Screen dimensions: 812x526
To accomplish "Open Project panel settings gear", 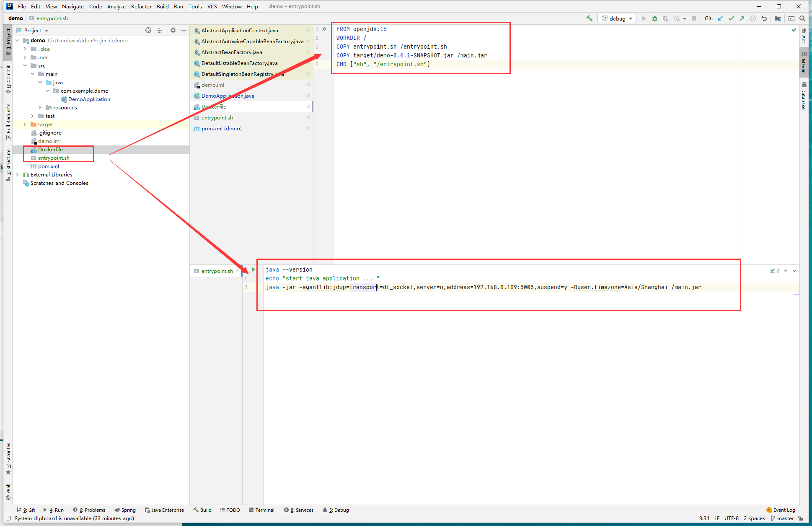I will tap(173, 30).
